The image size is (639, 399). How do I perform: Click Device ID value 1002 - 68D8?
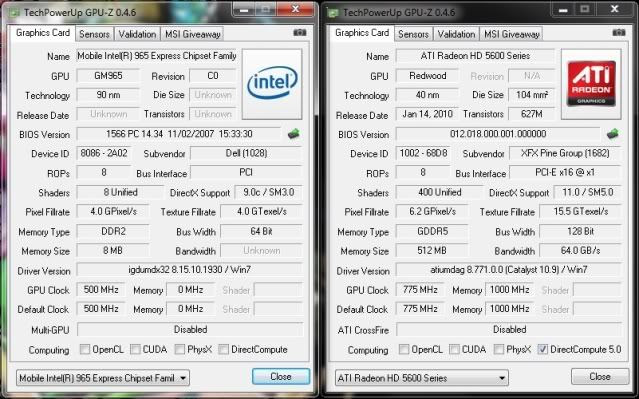423,153
